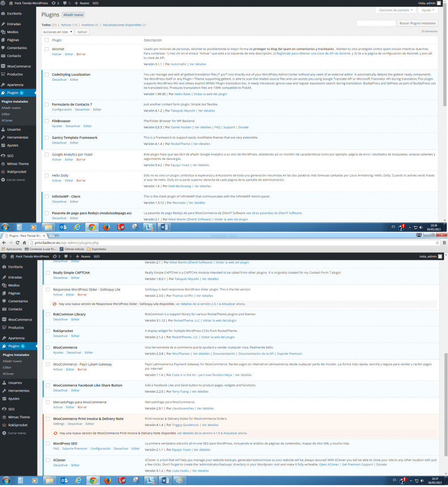Image resolution: width=448 pixels, height=487 pixels.
Task: Click Activar under Akismet
Action: point(57,54)
